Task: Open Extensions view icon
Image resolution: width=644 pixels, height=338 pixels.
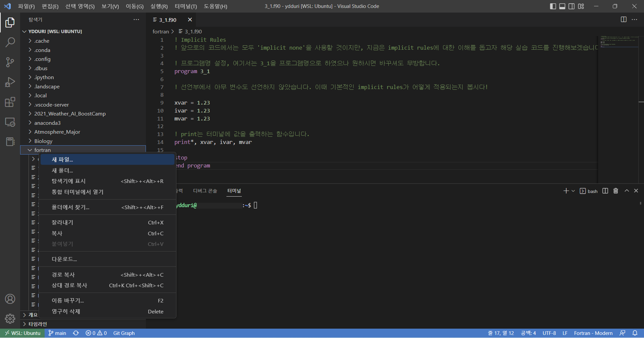Action: (x=10, y=102)
